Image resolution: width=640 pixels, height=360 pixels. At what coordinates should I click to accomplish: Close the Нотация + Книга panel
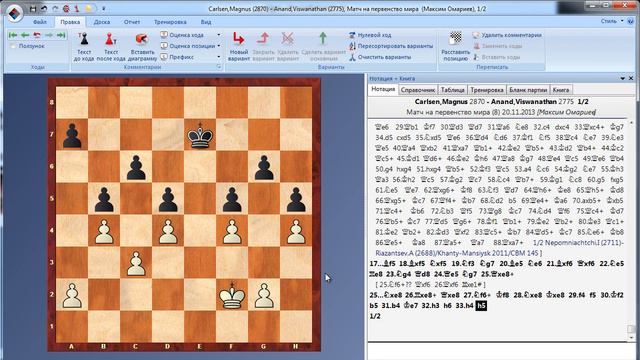[631, 78]
